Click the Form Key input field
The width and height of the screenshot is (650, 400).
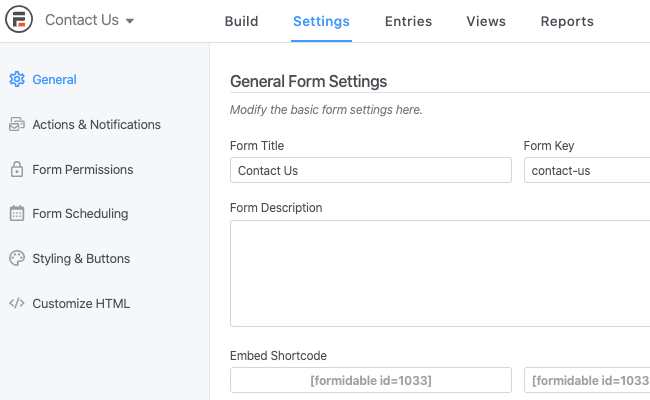point(586,171)
